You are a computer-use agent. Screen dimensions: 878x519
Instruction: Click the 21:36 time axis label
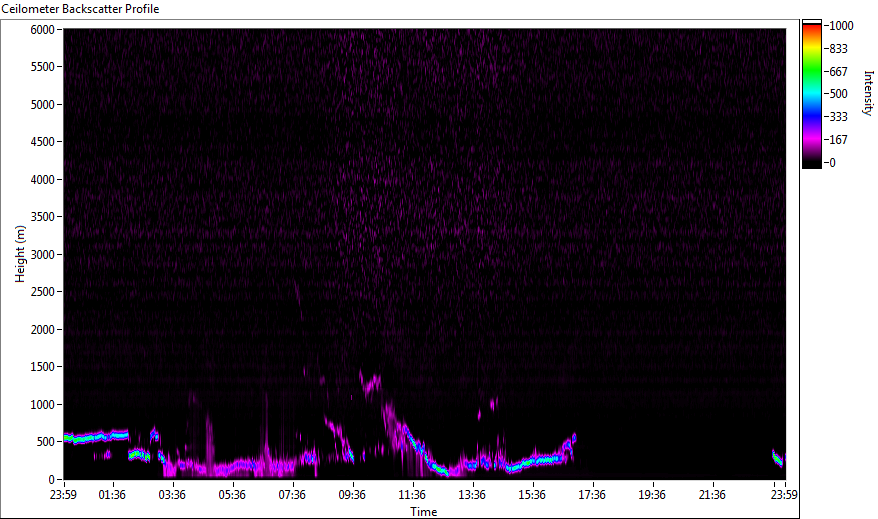(x=712, y=495)
